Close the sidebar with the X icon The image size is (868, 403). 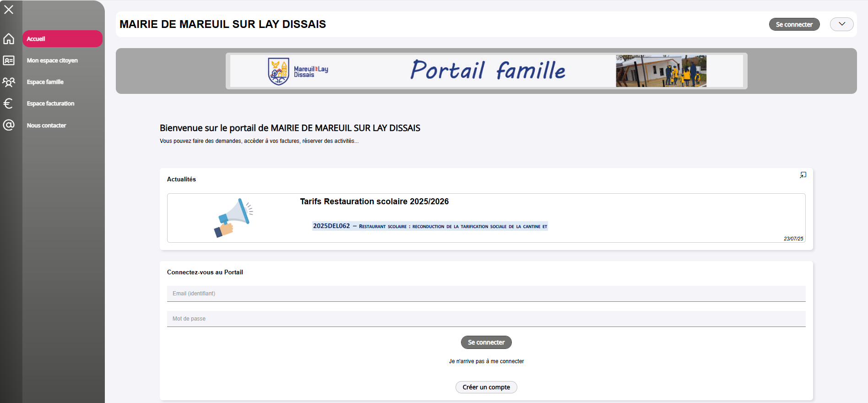[9, 10]
